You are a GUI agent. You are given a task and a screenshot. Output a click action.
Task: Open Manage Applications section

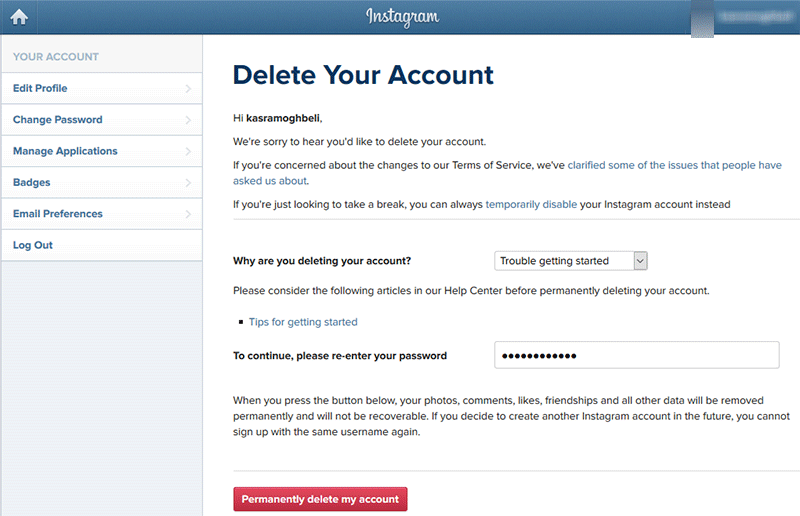click(102, 151)
